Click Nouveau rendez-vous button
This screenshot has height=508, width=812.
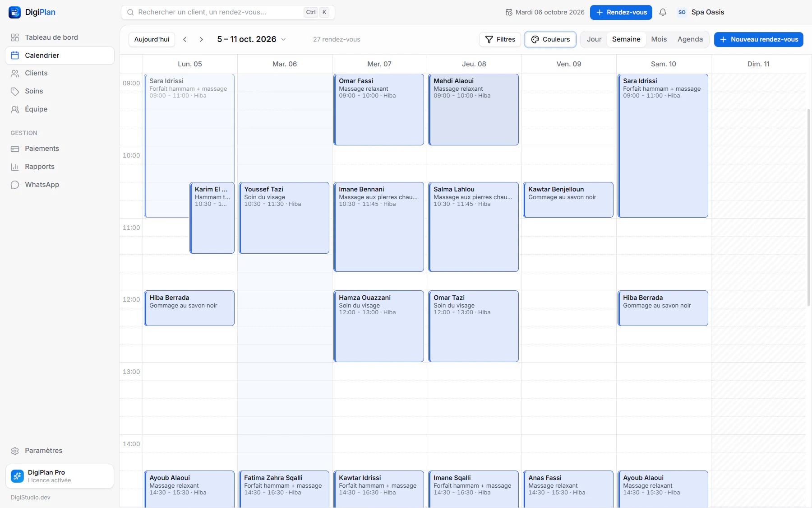point(759,39)
